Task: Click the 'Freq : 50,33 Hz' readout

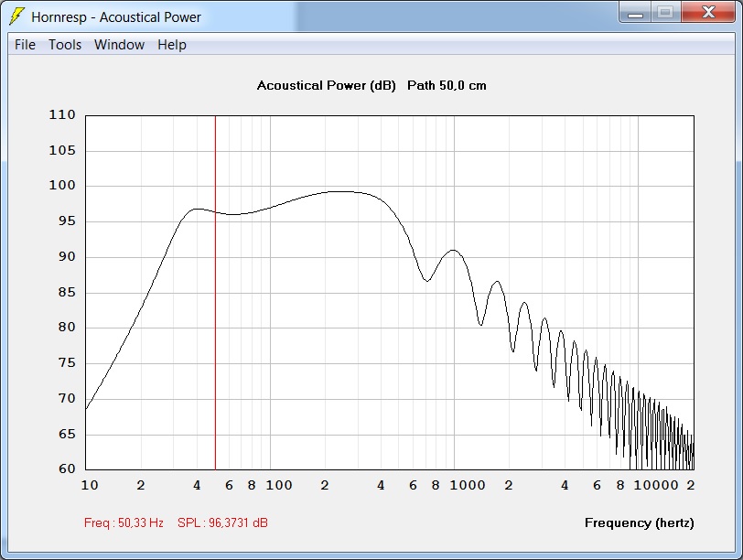Action: pyautogui.click(x=124, y=522)
